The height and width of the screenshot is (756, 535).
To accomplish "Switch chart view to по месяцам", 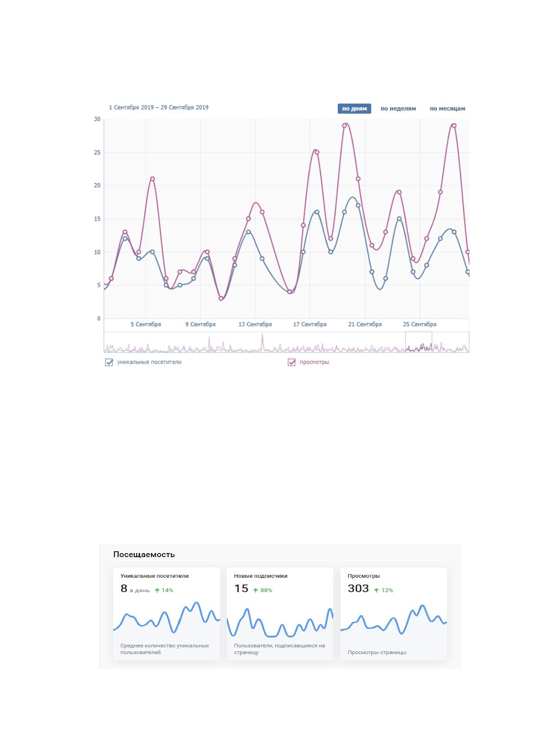I will pos(447,109).
